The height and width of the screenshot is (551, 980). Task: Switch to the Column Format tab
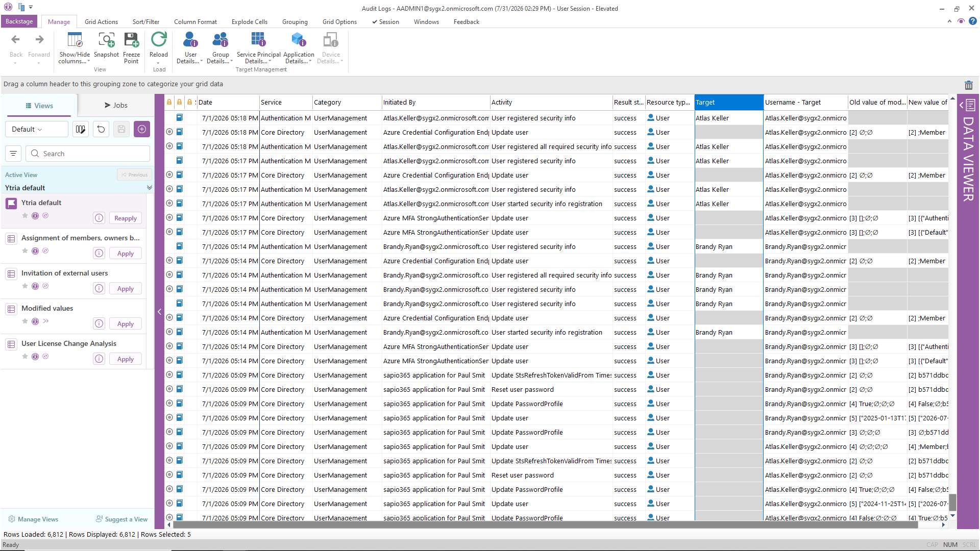(195, 22)
